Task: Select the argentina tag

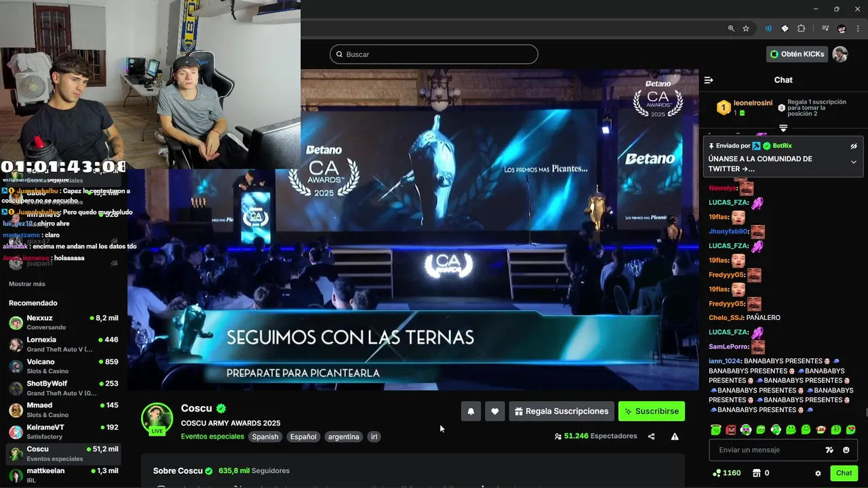Action: tap(344, 437)
